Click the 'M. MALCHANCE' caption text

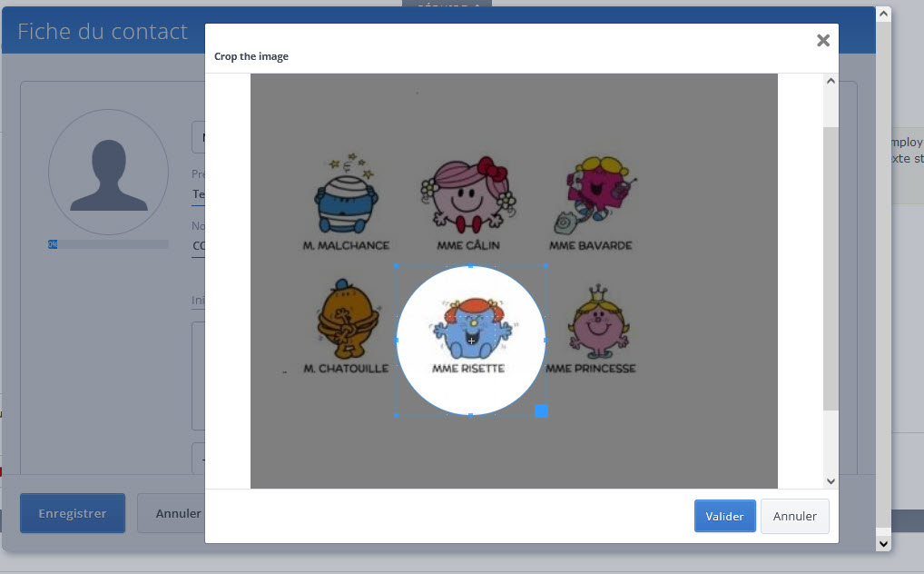[x=347, y=245]
